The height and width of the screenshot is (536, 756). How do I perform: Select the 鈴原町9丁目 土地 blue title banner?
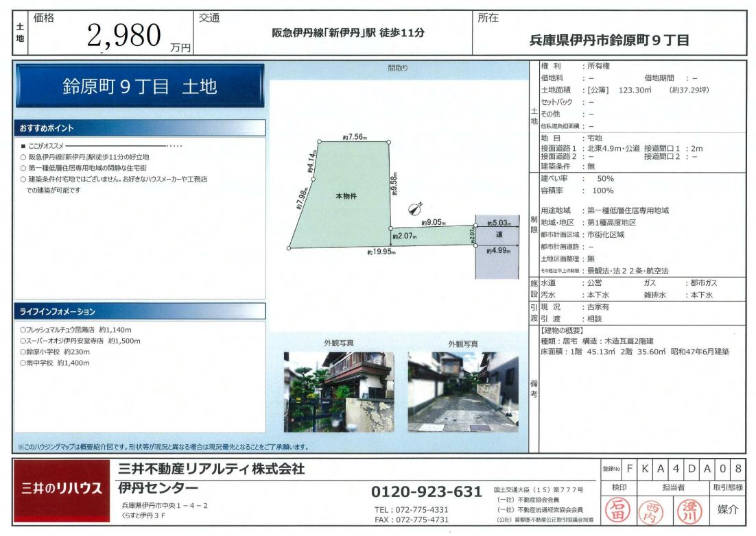pos(140,86)
